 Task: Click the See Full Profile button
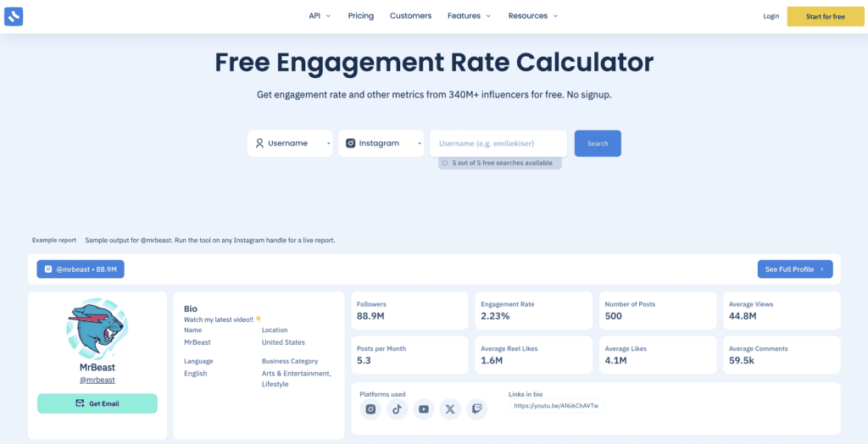pos(795,269)
